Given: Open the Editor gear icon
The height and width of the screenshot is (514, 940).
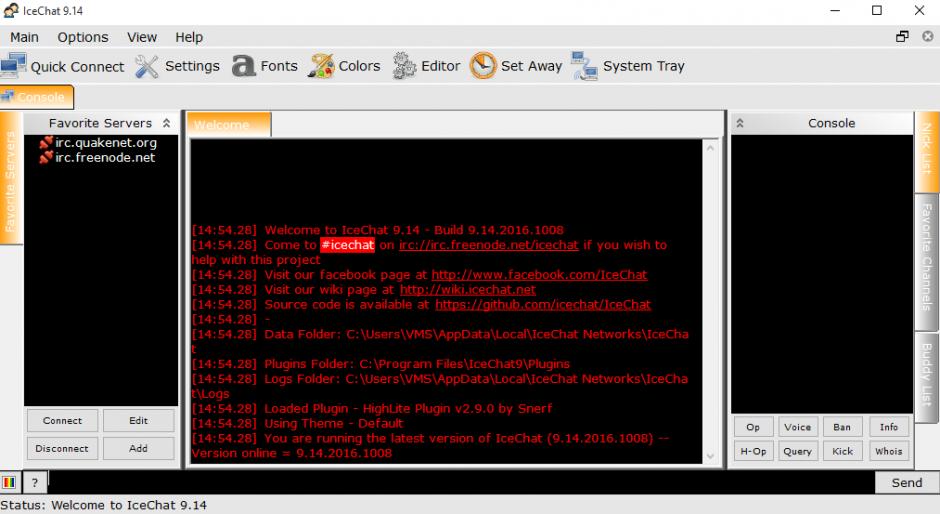Looking at the screenshot, I should pos(404,66).
